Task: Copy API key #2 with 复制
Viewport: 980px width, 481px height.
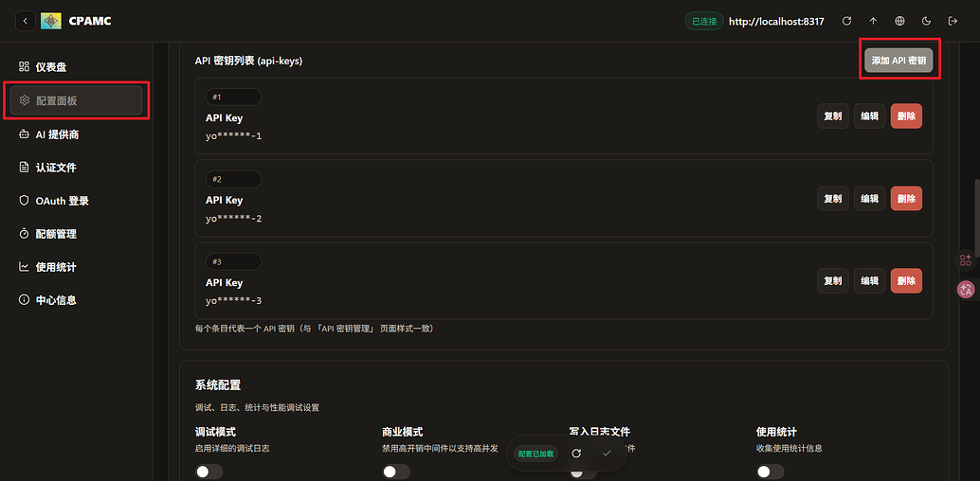Action: [832, 199]
